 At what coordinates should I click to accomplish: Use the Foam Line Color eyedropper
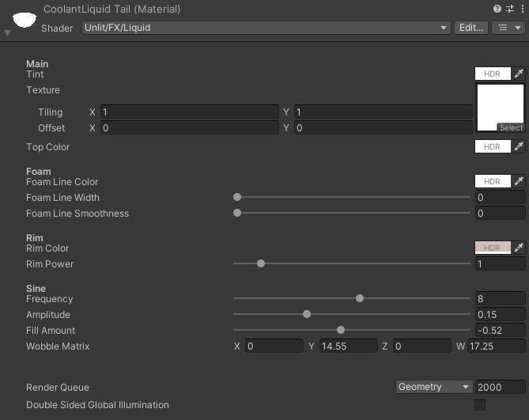click(x=519, y=181)
